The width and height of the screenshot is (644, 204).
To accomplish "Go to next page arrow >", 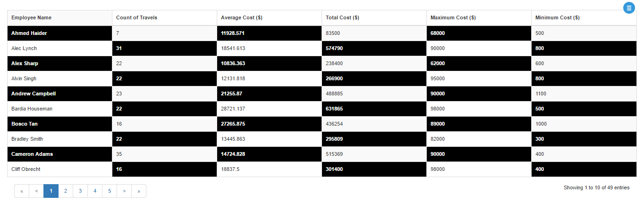I will pyautogui.click(x=124, y=191).
